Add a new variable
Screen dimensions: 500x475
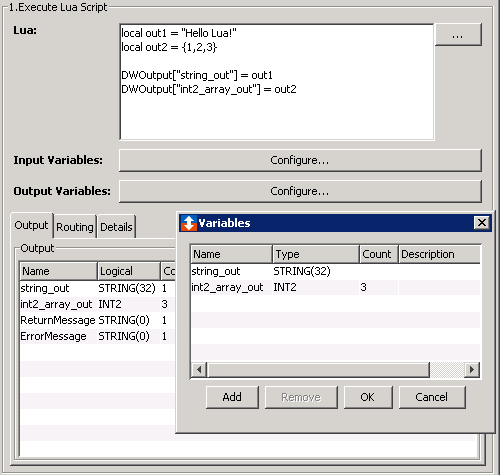point(232,397)
